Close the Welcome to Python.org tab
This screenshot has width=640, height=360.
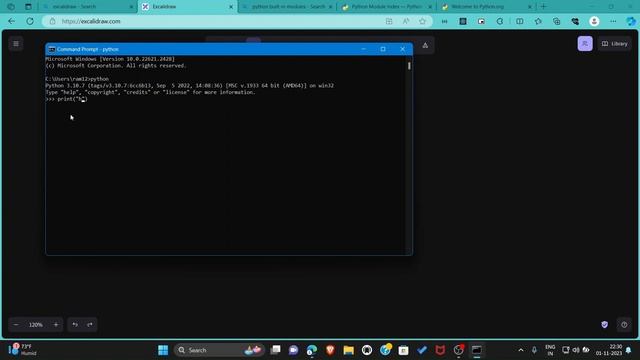coord(530,7)
